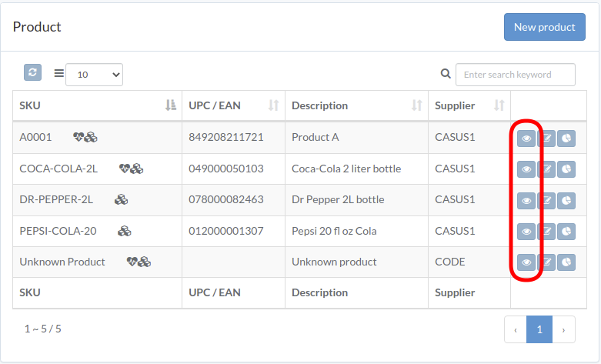Viewport: 601px width, 364px height.
Task: Click the 1 ~ 5 / 5 record count
Action: pyautogui.click(x=43, y=329)
